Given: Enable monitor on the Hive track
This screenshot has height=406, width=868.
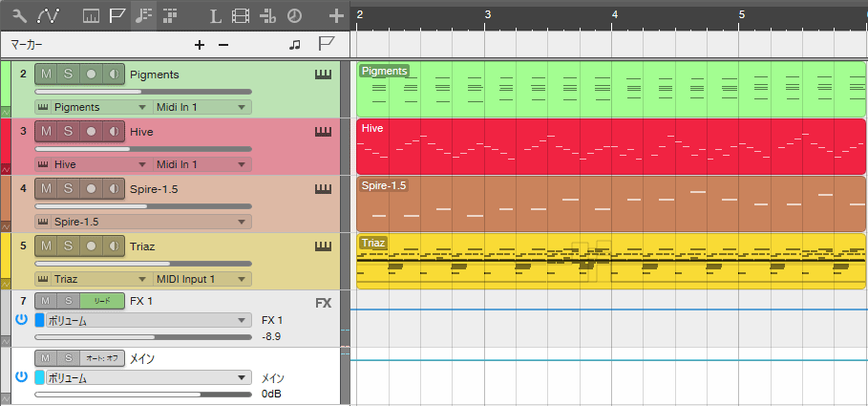Looking at the screenshot, I should (x=114, y=132).
